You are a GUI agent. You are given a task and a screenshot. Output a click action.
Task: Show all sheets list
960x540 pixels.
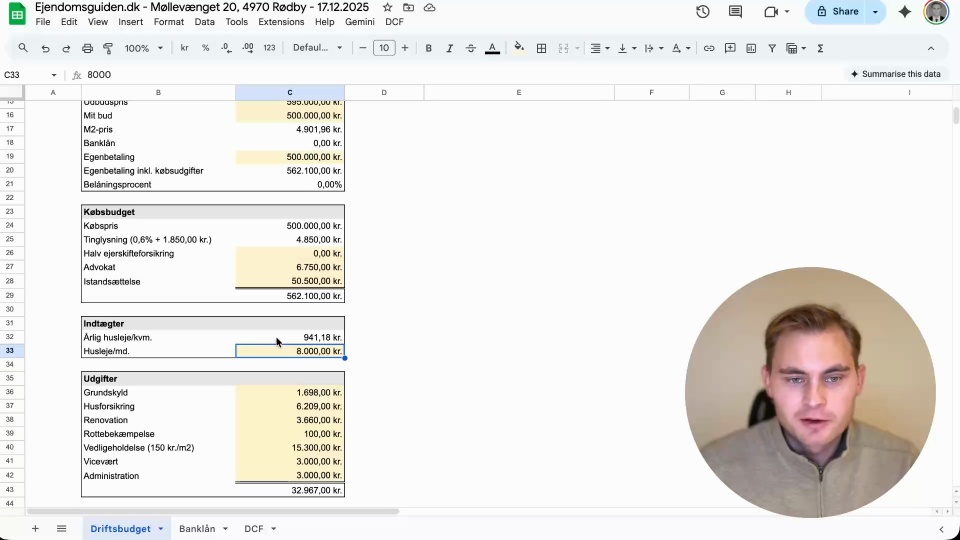61,528
